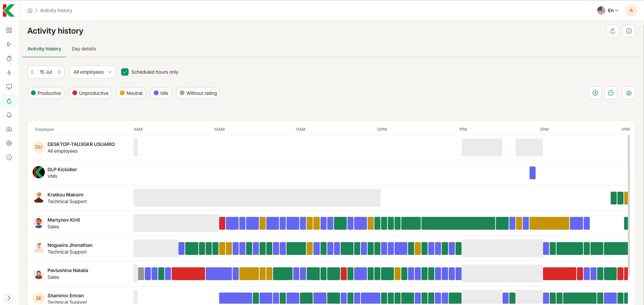The height and width of the screenshot is (305, 644).
Task: Click the DU avatar of DESKTOP-TAU3GKR
Action: (39, 147)
